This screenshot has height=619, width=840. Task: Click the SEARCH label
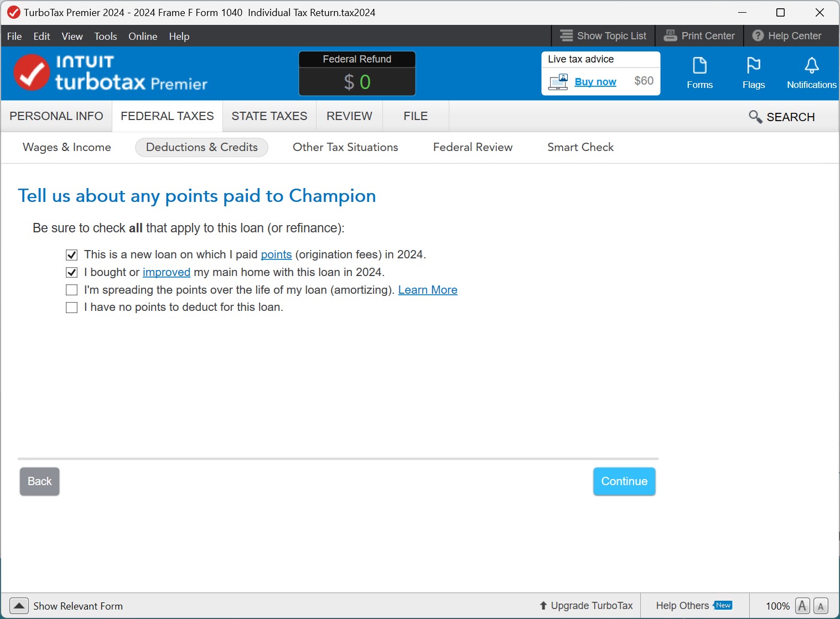791,117
